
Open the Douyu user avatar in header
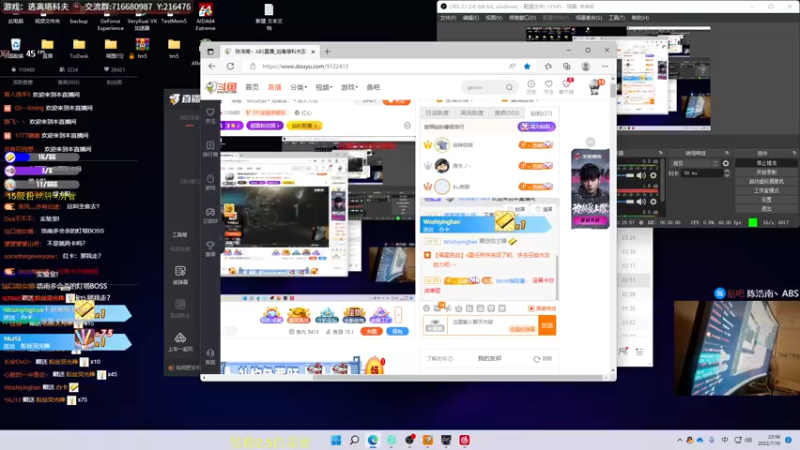point(595,87)
